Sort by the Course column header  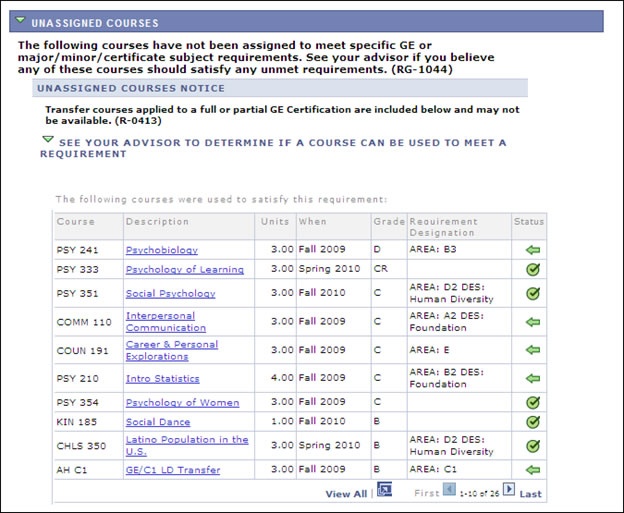[x=75, y=221]
